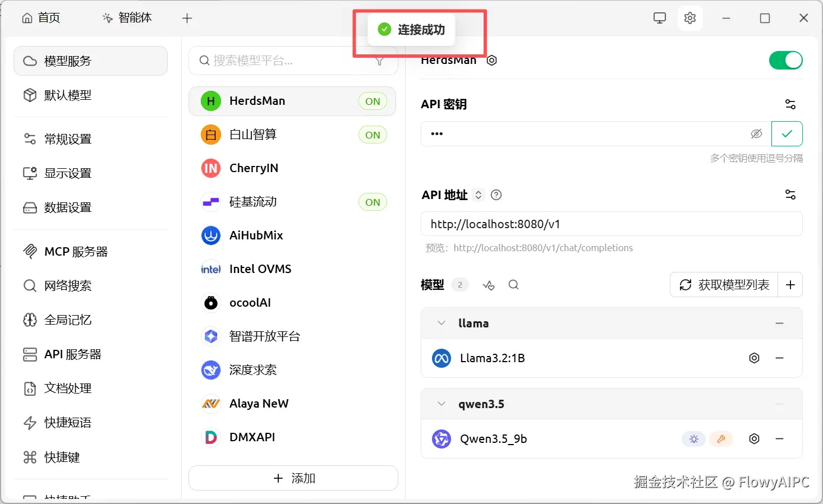Select Alaya NeW provider
The width and height of the screenshot is (823, 504).
point(292,404)
